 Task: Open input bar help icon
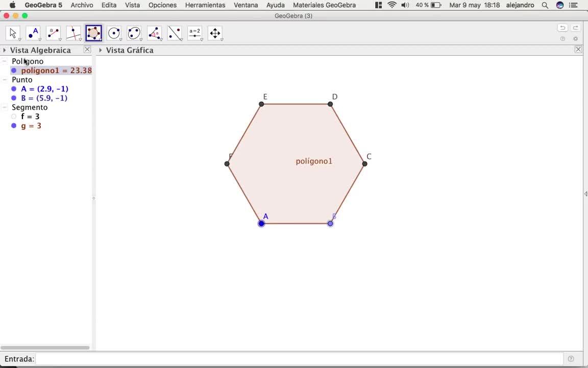pos(571,359)
